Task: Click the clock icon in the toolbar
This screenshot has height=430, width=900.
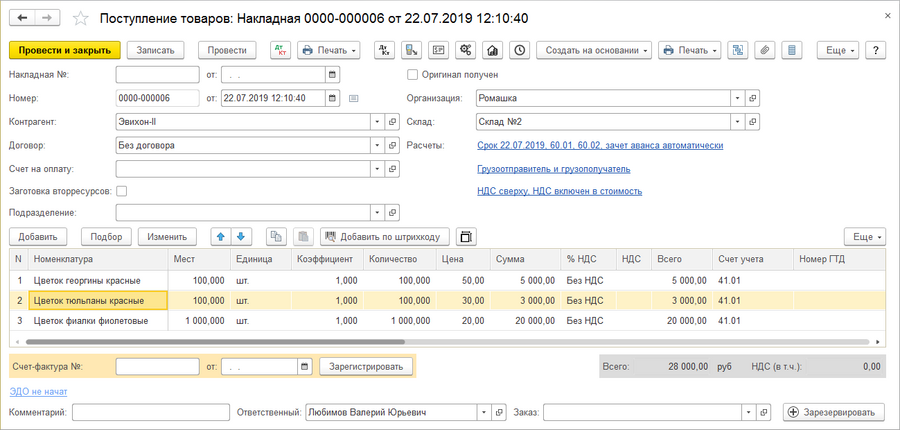Action: [x=519, y=50]
